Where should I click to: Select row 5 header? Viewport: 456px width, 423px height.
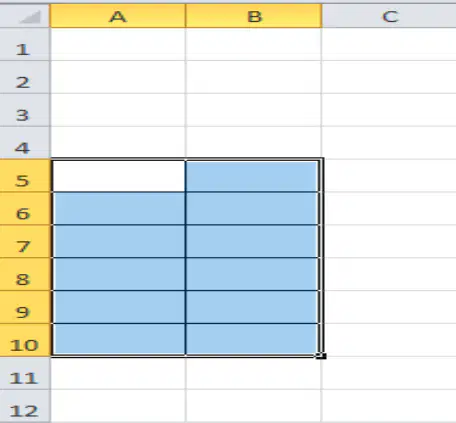(x=25, y=176)
